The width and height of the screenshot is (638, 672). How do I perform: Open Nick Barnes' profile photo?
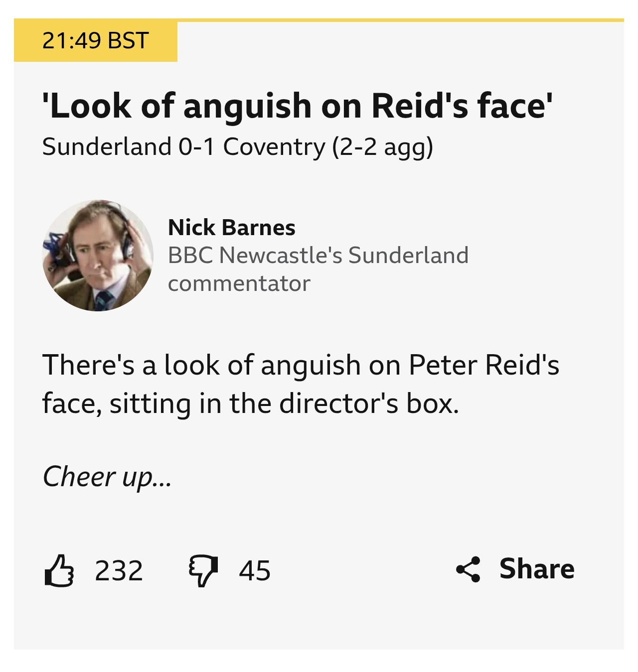(98, 256)
